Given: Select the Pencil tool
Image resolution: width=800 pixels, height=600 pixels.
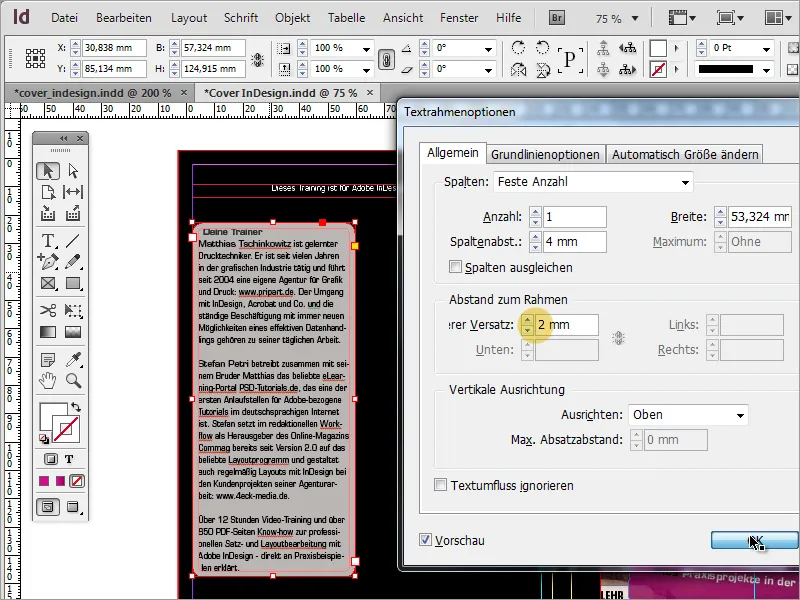Looking at the screenshot, I should (73, 262).
